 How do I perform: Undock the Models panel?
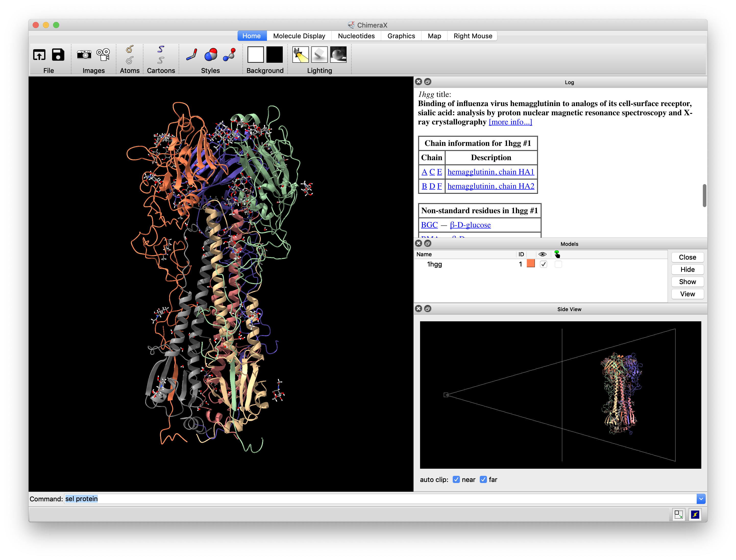coord(427,243)
